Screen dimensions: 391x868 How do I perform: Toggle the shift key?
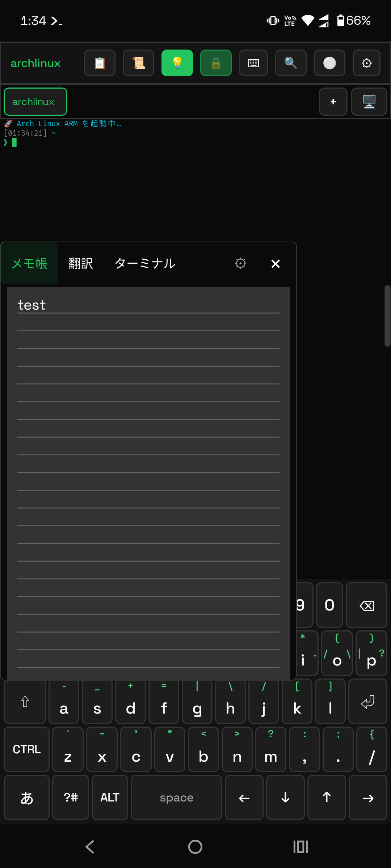tap(25, 702)
